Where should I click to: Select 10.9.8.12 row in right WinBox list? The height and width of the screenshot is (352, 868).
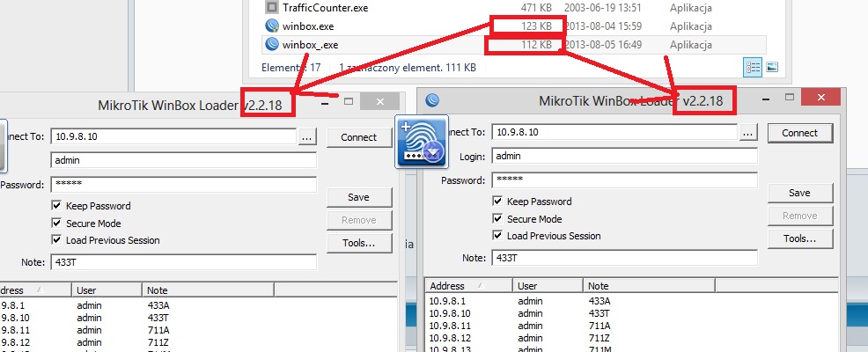click(x=631, y=338)
